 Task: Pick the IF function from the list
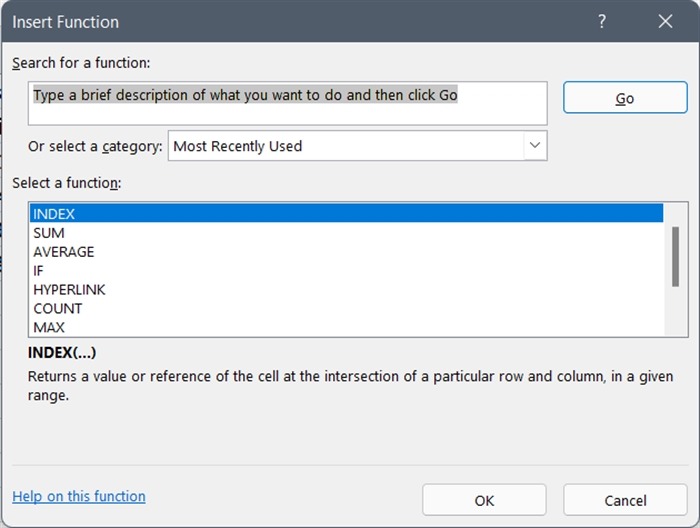(x=39, y=270)
